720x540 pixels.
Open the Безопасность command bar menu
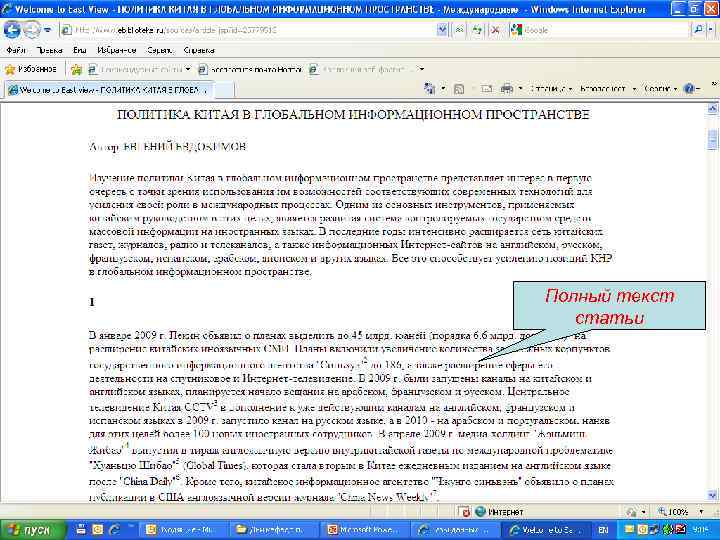coord(608,89)
